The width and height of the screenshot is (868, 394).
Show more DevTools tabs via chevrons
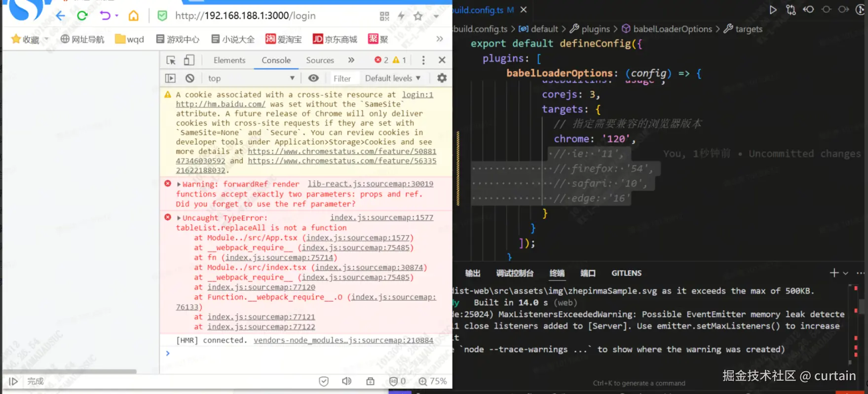tap(351, 60)
